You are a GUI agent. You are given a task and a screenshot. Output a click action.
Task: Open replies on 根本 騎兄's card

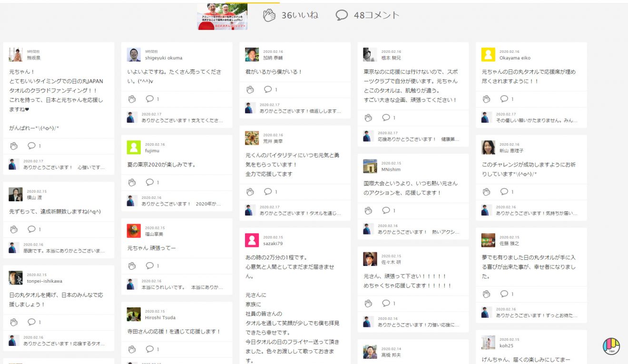(x=386, y=117)
